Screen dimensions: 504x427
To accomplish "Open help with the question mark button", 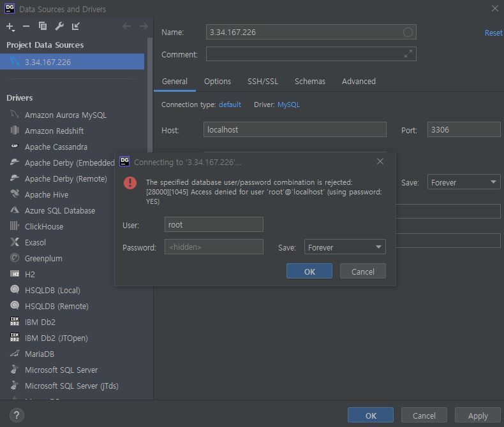I will (17, 415).
